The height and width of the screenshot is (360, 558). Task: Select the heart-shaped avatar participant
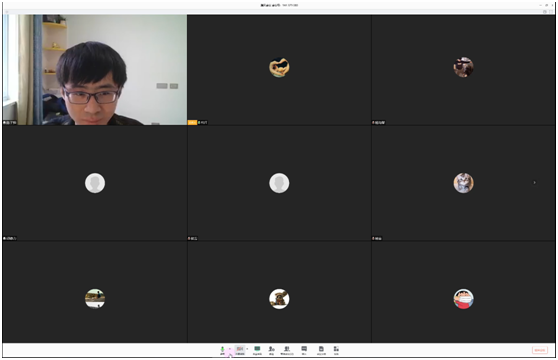279,67
